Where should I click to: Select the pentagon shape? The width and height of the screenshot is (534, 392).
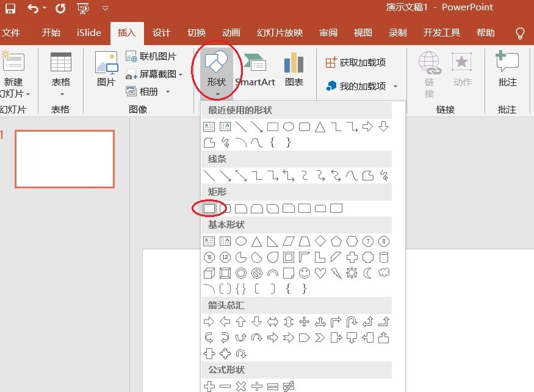pos(336,241)
